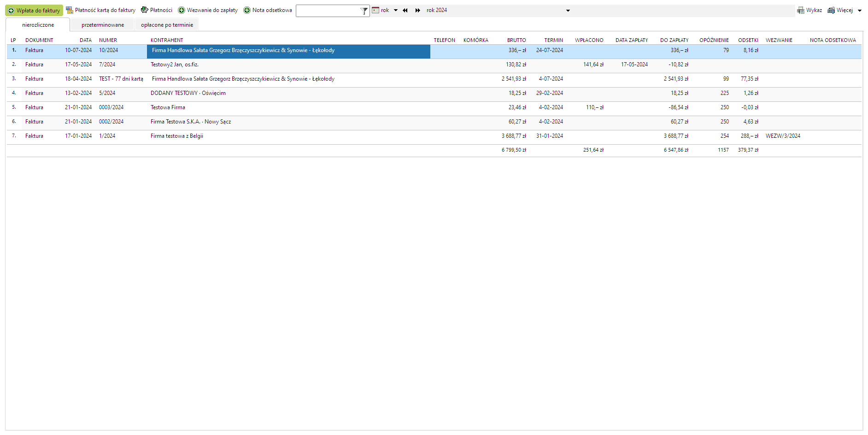Click the calendar period icon

[x=375, y=10]
